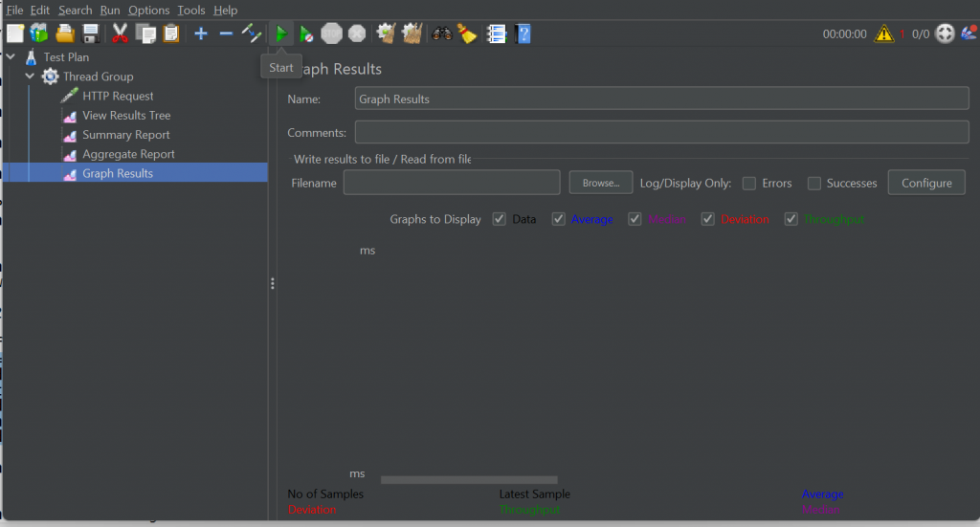Image resolution: width=980 pixels, height=527 pixels.
Task: Click the Start no pauses icon
Action: pyautogui.click(x=306, y=34)
